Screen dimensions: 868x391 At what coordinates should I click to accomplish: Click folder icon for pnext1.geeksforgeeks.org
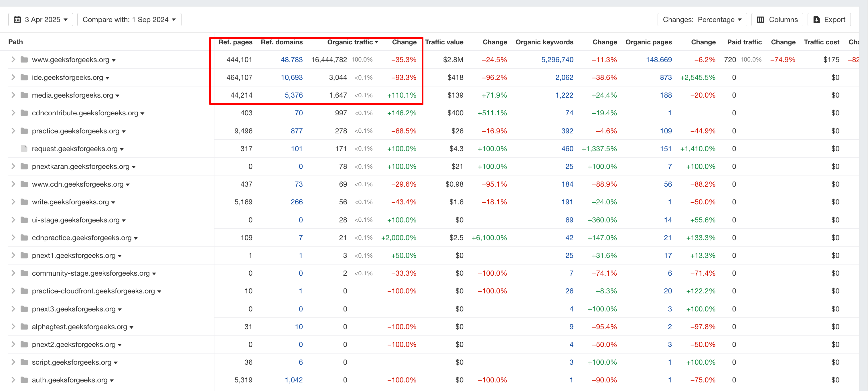point(24,255)
